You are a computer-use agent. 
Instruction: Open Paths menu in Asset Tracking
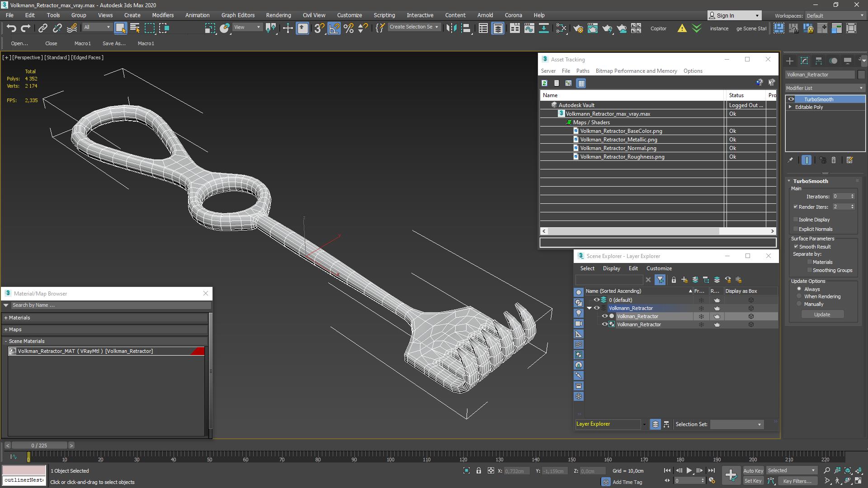click(x=583, y=71)
